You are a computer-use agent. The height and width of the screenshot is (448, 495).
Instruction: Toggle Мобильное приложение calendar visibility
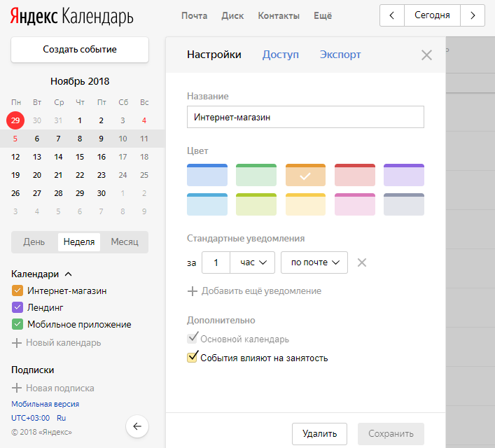[x=18, y=325]
